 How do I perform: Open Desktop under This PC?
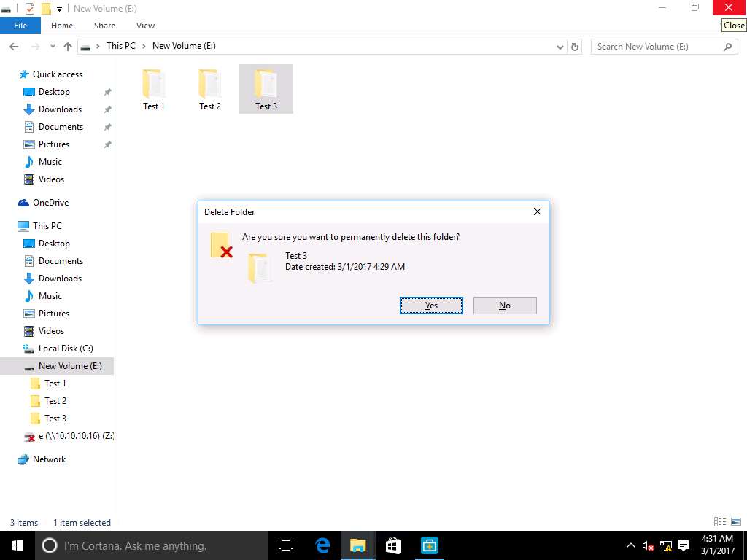(x=54, y=244)
